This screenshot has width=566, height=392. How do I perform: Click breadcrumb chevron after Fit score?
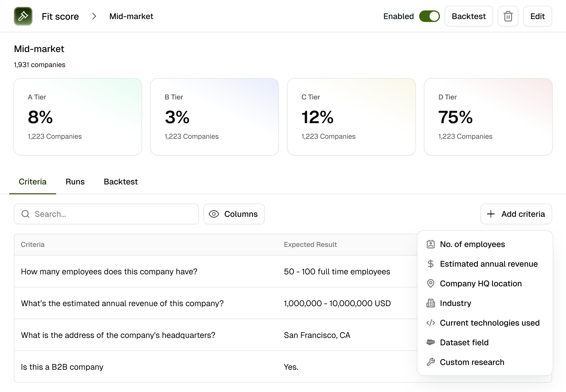[94, 16]
